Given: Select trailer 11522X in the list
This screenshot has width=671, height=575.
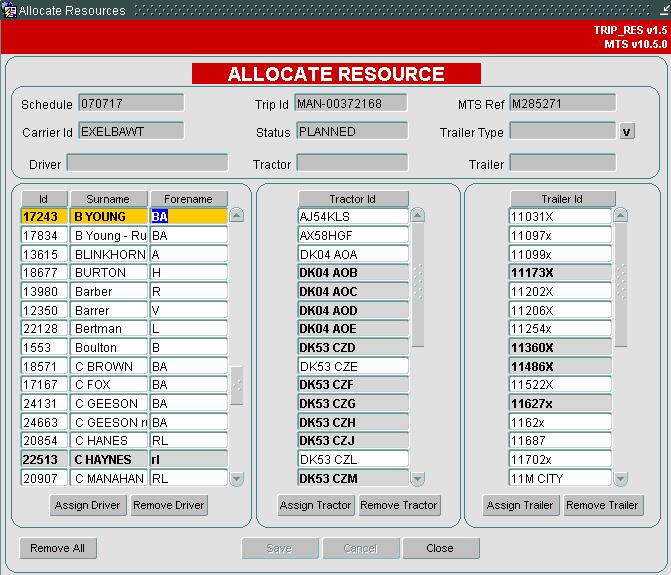Looking at the screenshot, I should click(x=560, y=385).
